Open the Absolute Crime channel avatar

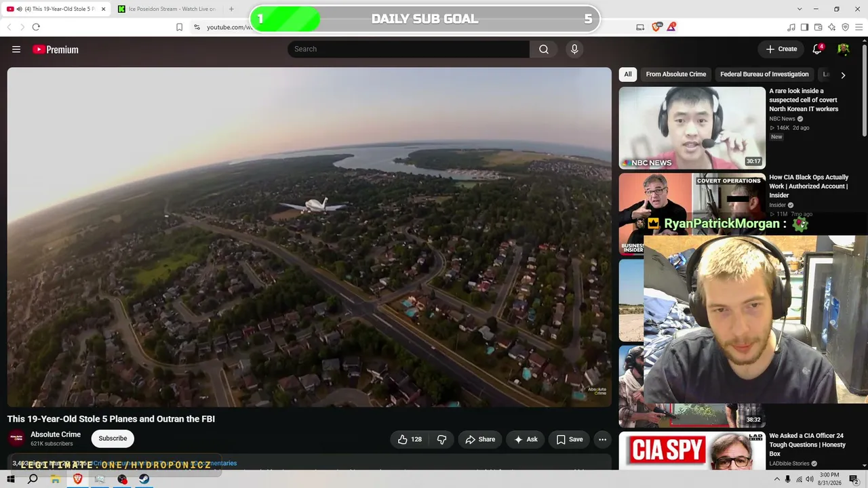coord(17,439)
